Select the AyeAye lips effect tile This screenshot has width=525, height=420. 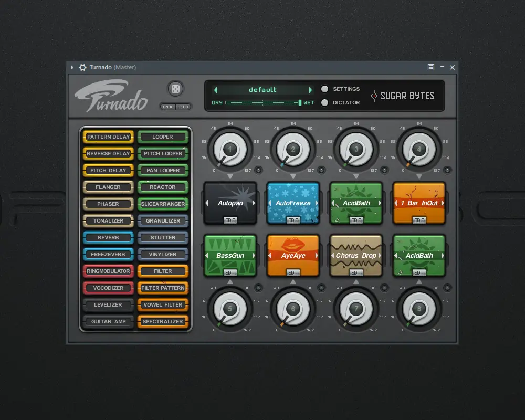(x=293, y=255)
